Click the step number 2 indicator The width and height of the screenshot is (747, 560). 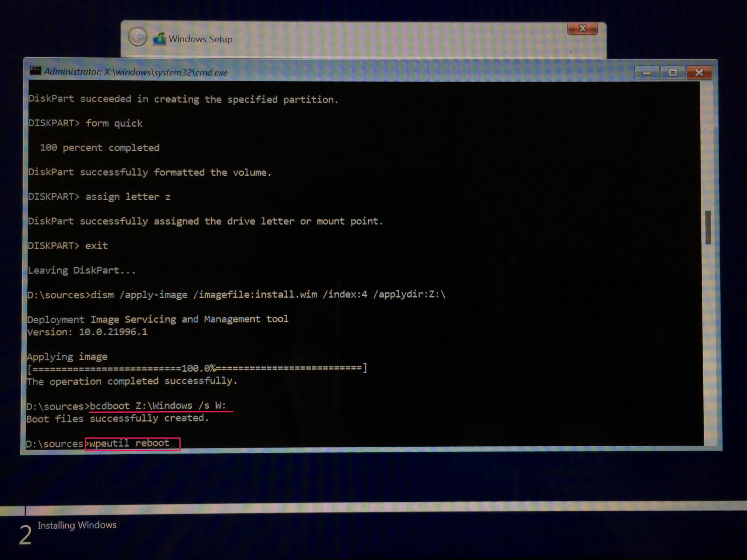click(x=25, y=535)
